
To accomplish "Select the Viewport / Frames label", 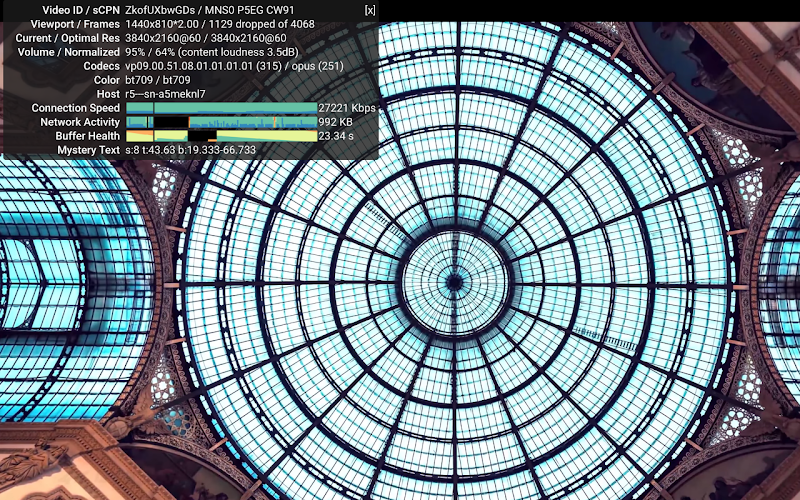I will coord(75,24).
